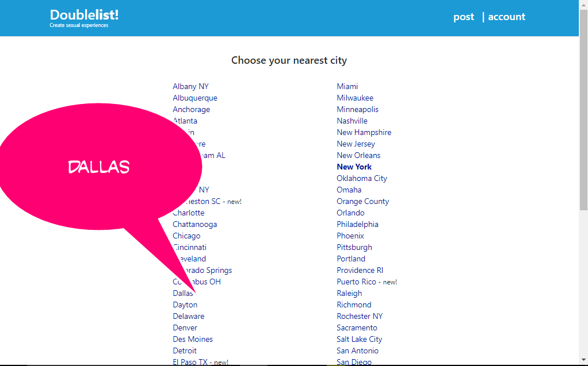Select Des Moines city link
The image size is (588, 366).
(x=193, y=340)
